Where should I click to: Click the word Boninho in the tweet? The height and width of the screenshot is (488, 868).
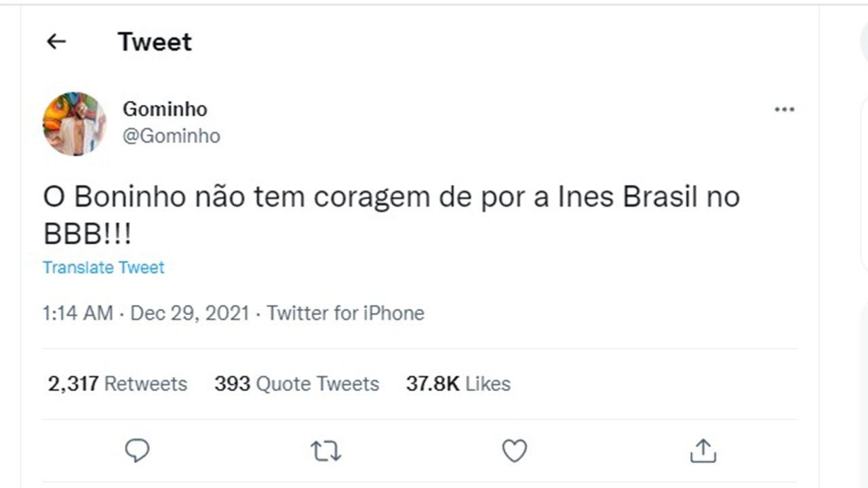[130, 197]
